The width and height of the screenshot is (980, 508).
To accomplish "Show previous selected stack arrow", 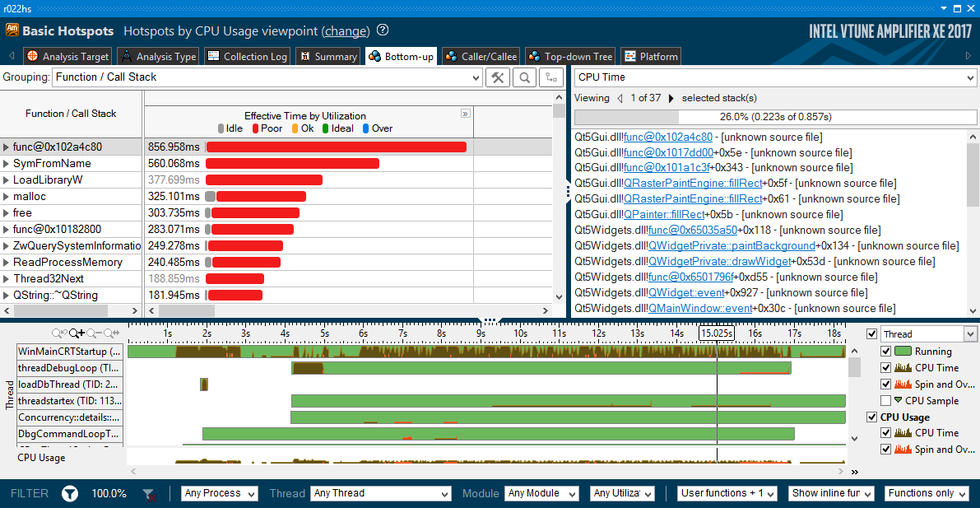I will pos(620,98).
